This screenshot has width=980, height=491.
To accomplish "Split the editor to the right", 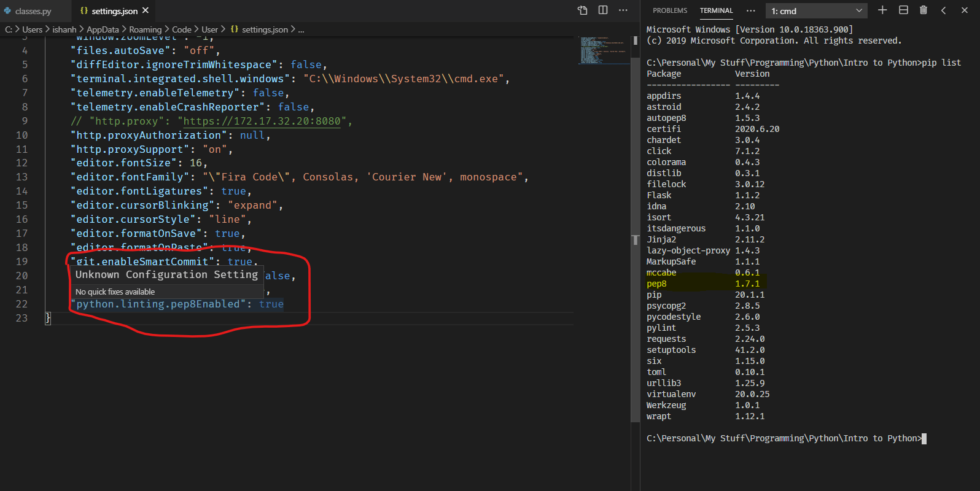I will pos(603,10).
